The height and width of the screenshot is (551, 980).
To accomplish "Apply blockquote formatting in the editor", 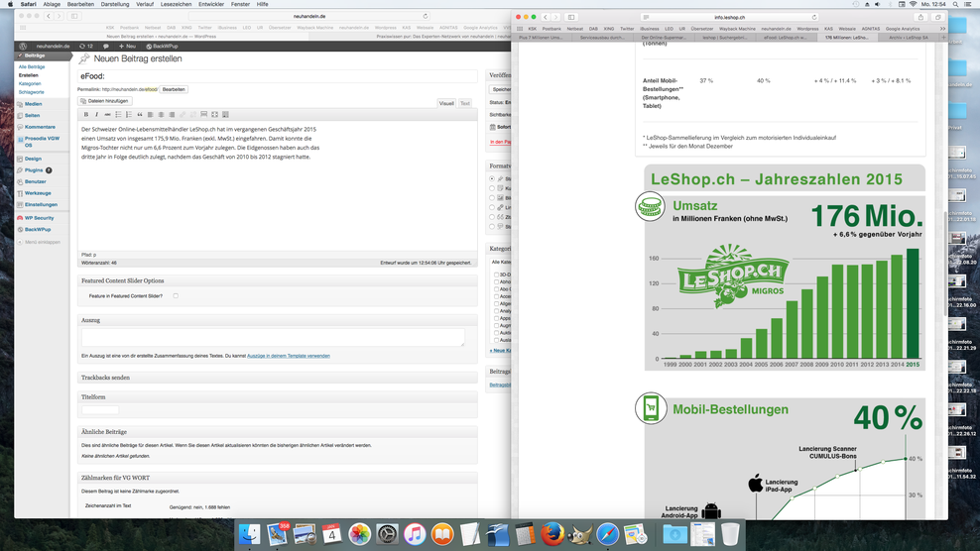I will click(x=140, y=115).
